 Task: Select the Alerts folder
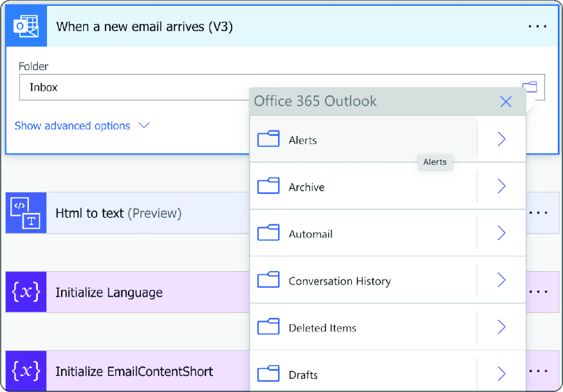tap(364, 139)
